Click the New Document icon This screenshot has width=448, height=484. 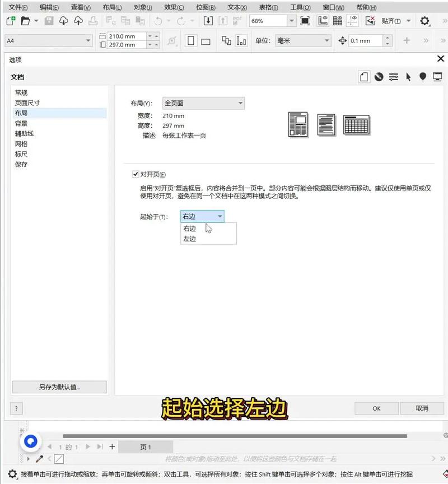pyautogui.click(x=10, y=21)
